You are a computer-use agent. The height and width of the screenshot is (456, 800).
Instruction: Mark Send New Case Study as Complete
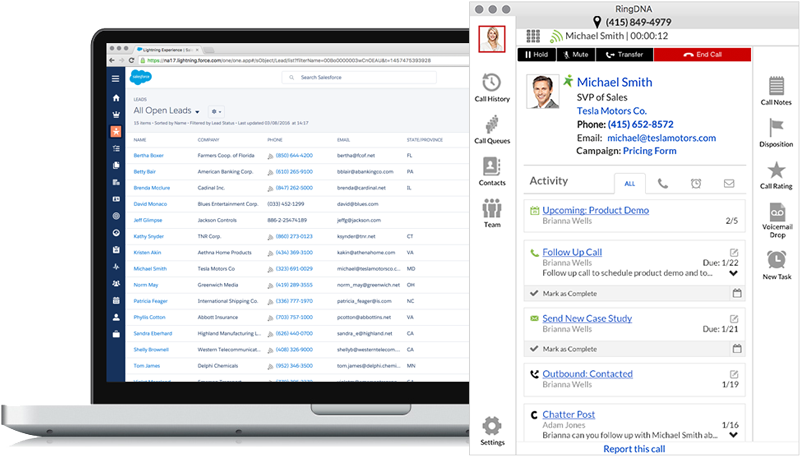pyautogui.click(x=563, y=349)
